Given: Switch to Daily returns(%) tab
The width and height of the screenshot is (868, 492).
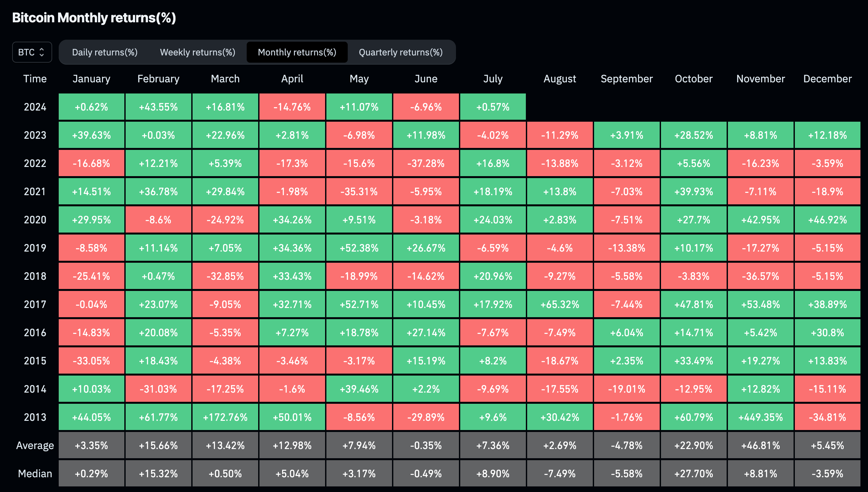Looking at the screenshot, I should pyautogui.click(x=105, y=52).
